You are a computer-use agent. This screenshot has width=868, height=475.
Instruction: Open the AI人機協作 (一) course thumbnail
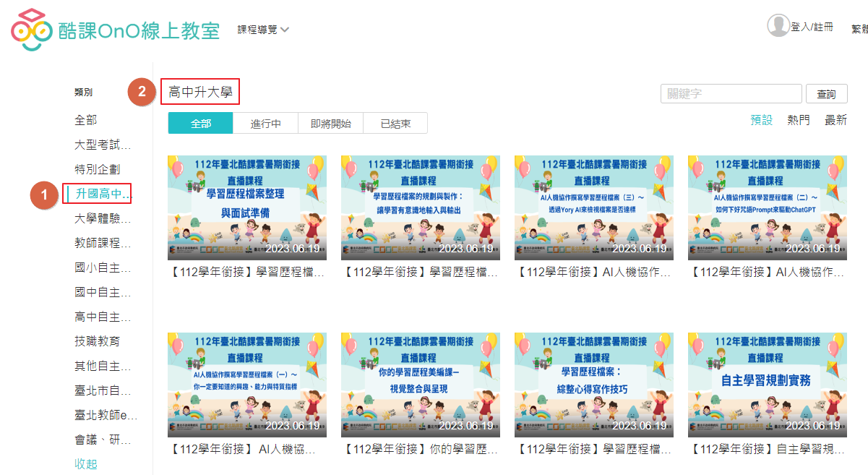click(247, 385)
